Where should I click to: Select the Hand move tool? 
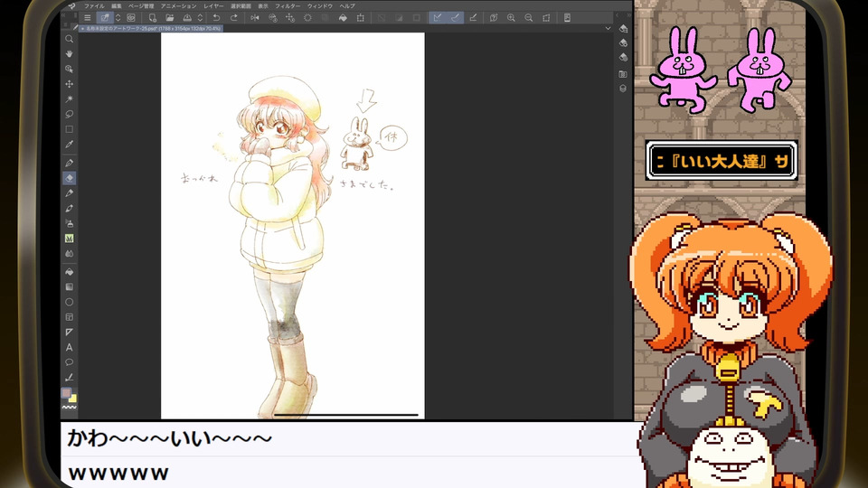(70, 54)
